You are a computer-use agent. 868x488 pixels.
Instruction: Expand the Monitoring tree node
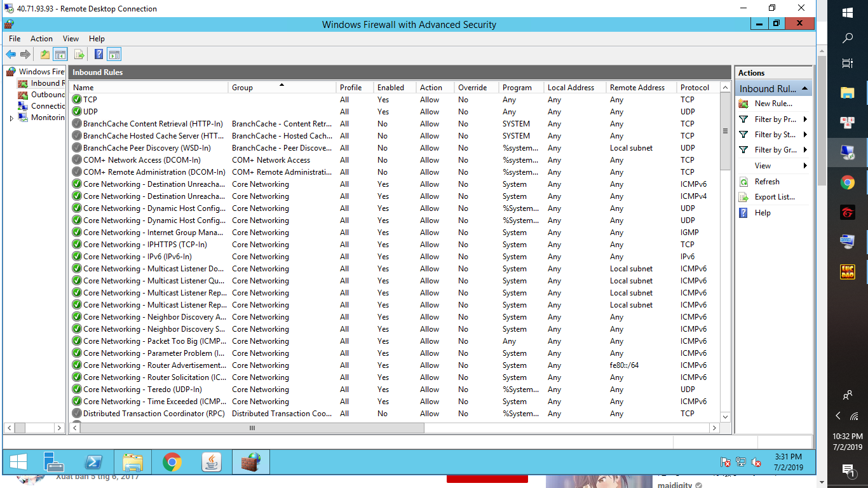click(x=11, y=118)
